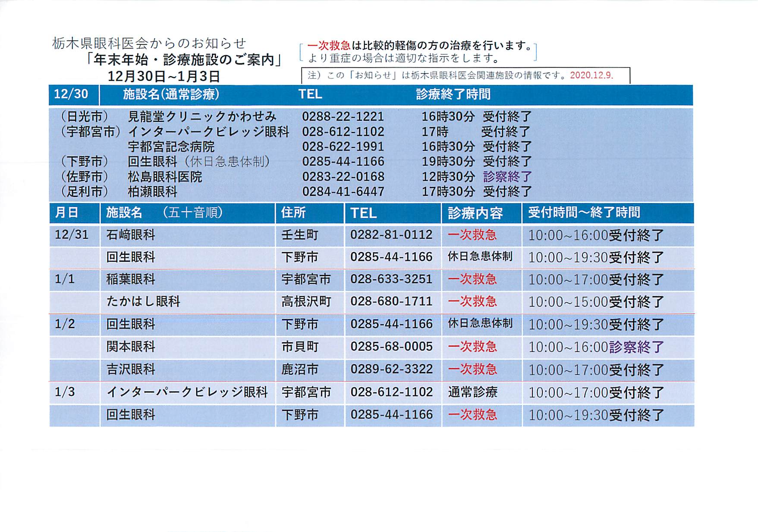The image size is (758, 532).
Task: Click phone number '0282-81-0112'
Action: click(x=391, y=235)
